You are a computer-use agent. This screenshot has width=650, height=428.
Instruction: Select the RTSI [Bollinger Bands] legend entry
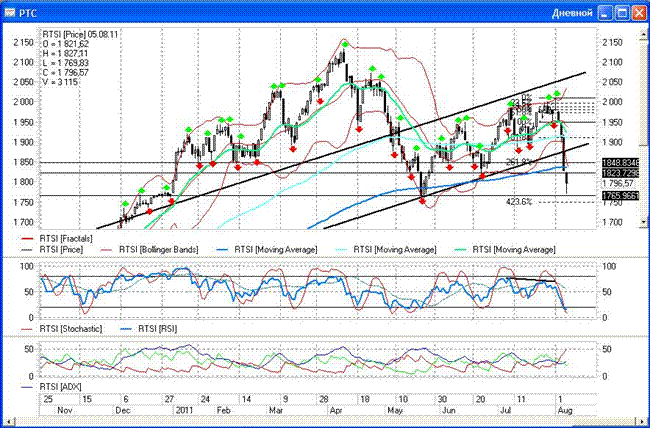coord(159,250)
